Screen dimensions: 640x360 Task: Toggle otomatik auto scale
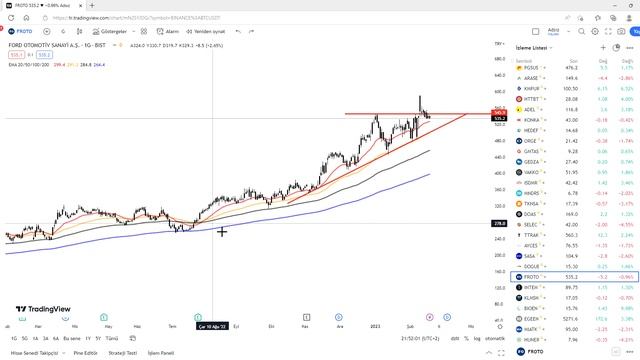[x=495, y=338]
